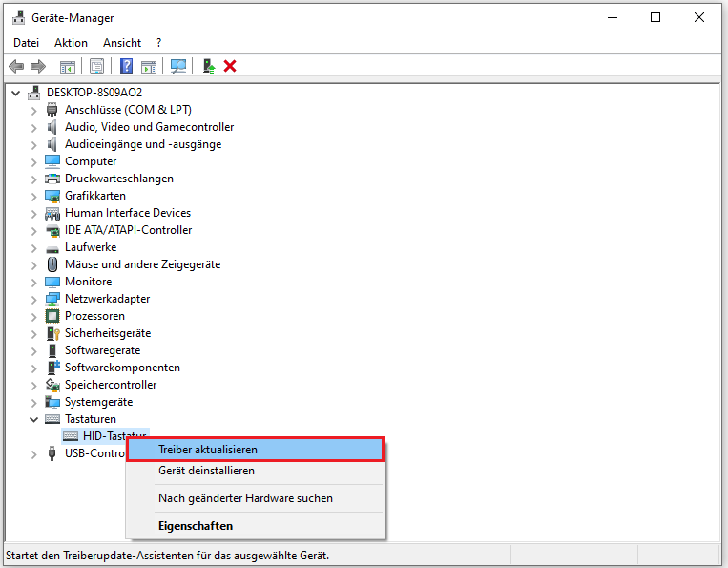Select the Computer label
The width and height of the screenshot is (728, 568).
pyautogui.click(x=91, y=161)
